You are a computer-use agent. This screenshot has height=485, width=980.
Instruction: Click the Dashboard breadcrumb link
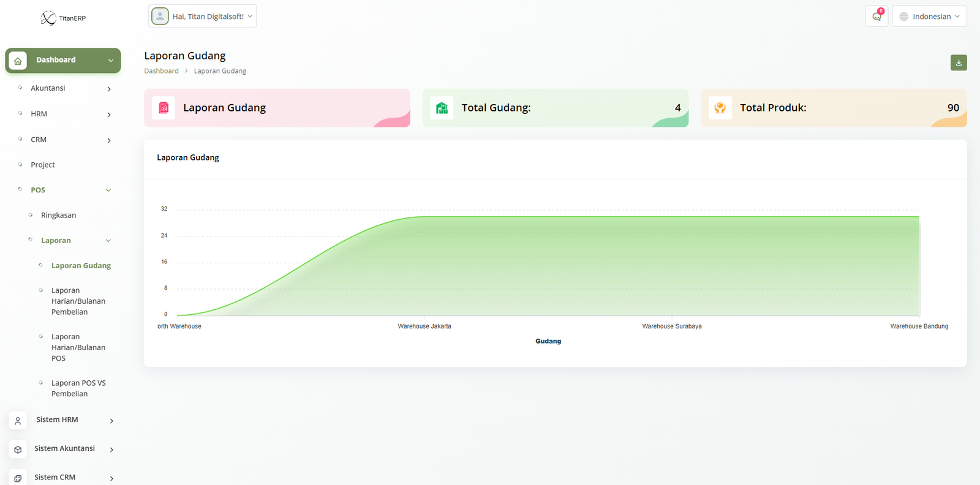[161, 71]
